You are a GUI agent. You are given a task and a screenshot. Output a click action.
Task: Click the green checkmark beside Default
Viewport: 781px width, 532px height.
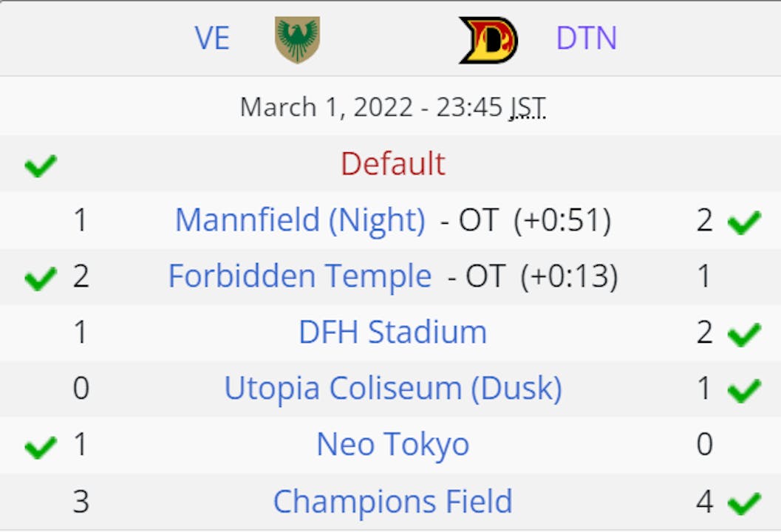40,165
